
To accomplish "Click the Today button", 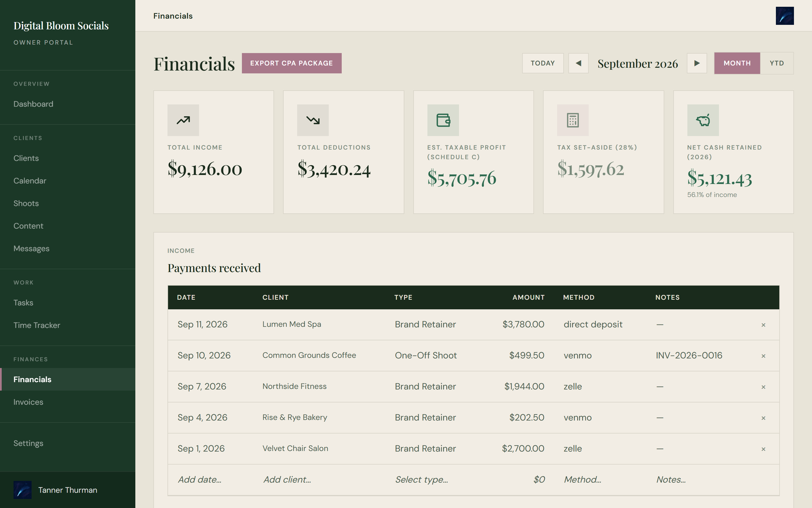I will tap(542, 63).
